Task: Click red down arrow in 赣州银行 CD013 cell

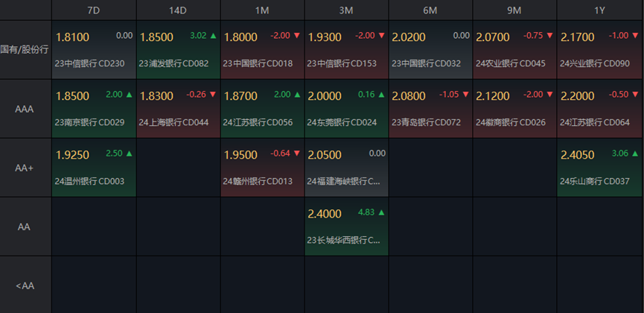Action: pyautogui.click(x=299, y=154)
